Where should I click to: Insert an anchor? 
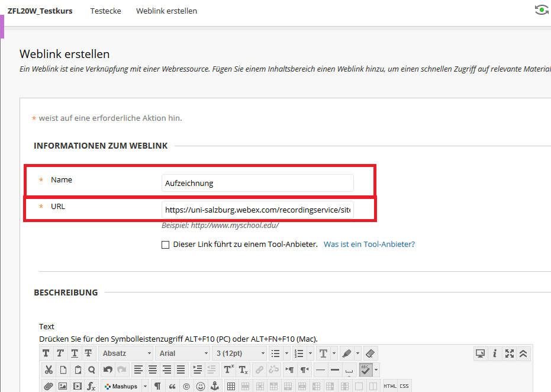[215, 387]
